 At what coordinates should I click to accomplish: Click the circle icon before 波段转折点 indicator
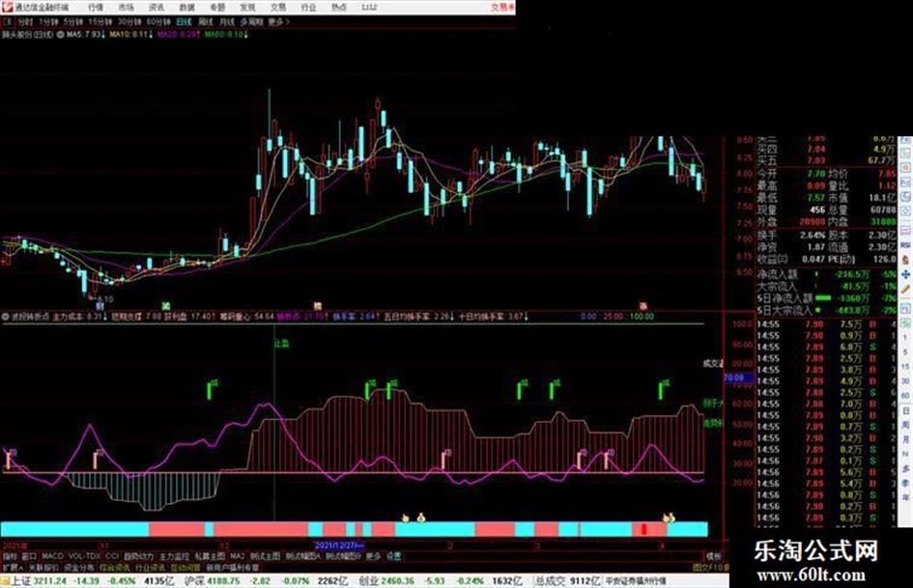[6, 318]
